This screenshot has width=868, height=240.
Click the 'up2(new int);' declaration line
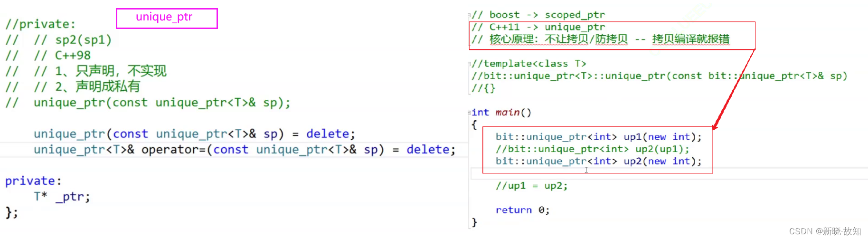point(599,161)
